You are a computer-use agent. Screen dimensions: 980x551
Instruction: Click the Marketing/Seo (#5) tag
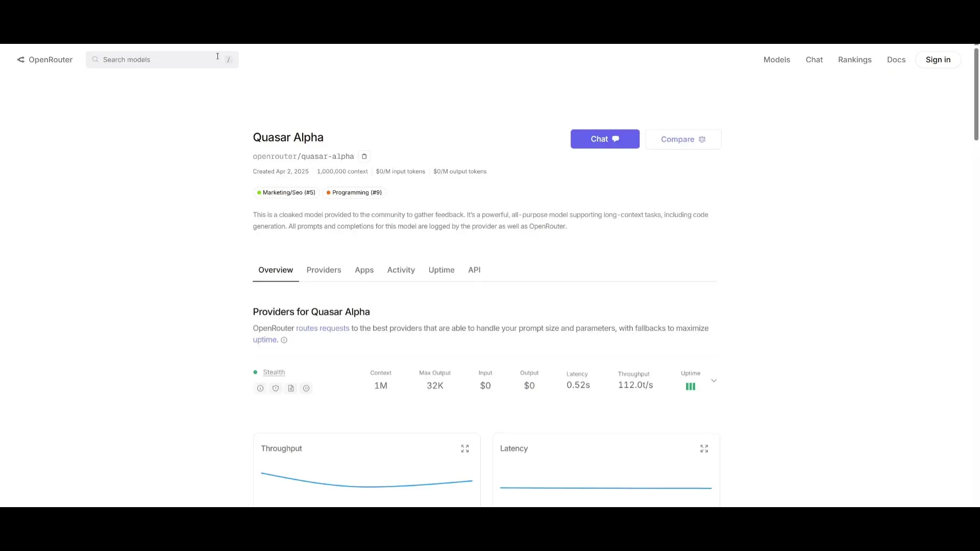[x=286, y=193]
